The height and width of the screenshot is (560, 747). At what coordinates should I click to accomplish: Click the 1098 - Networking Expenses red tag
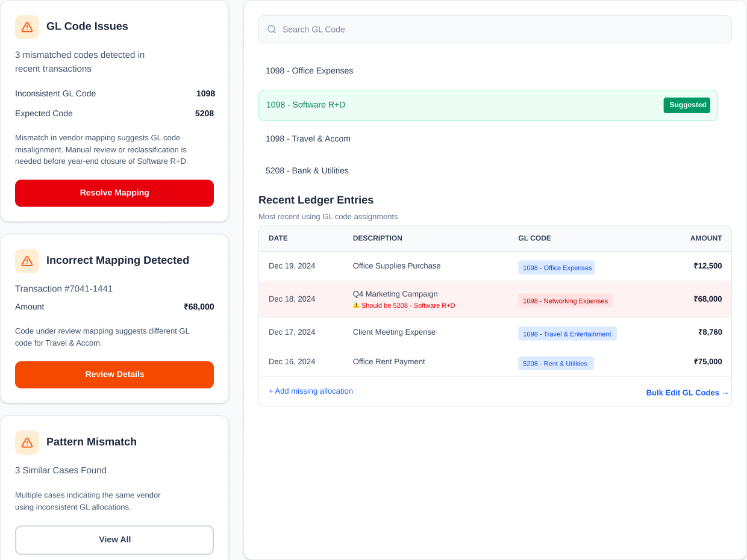[565, 301]
